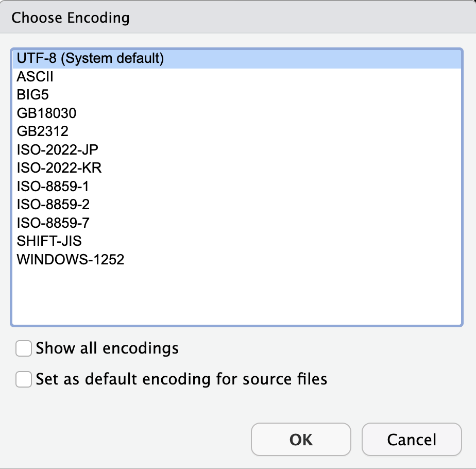Dismiss dialog with Cancel button

412,439
